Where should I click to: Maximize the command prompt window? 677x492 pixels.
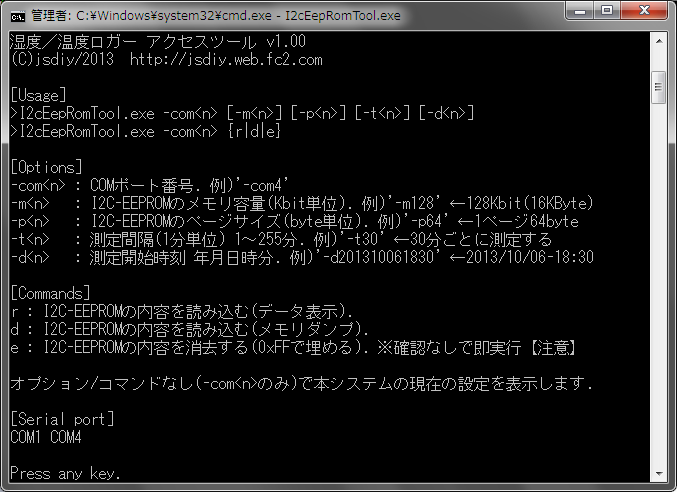click(x=607, y=10)
